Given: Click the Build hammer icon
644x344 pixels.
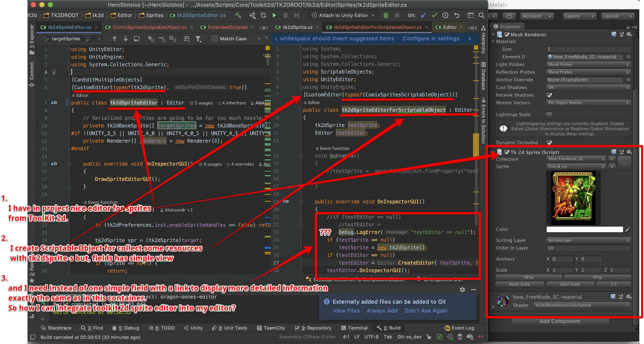Looking at the screenshot, I should (x=238, y=15).
